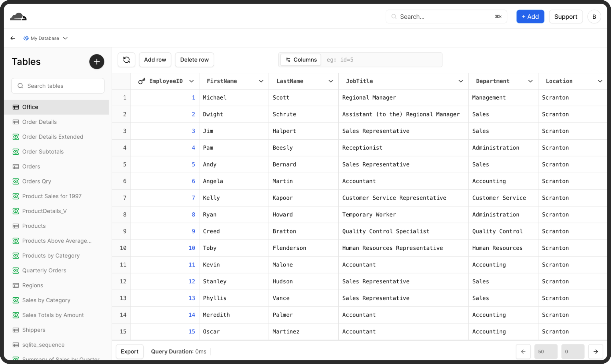Go to next page arrow
The width and height of the screenshot is (611, 364).
click(x=595, y=351)
